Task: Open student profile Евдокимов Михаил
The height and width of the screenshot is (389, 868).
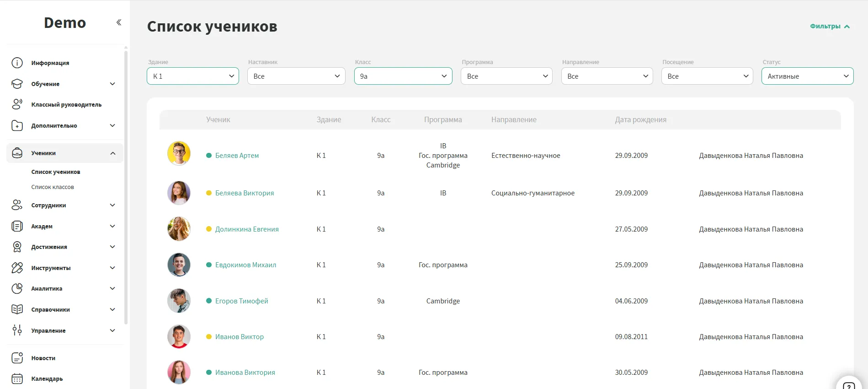Action: 245,265
